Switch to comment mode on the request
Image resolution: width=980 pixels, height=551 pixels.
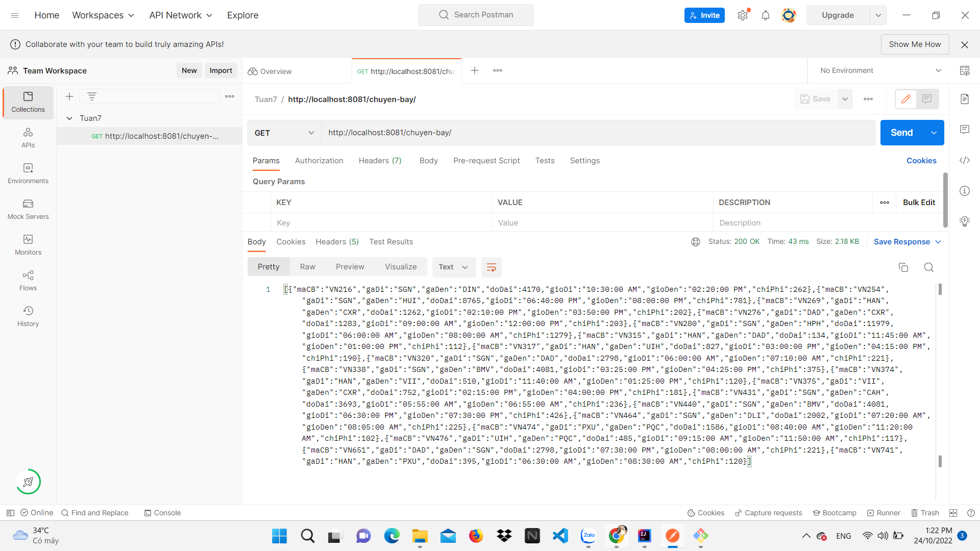point(927,99)
